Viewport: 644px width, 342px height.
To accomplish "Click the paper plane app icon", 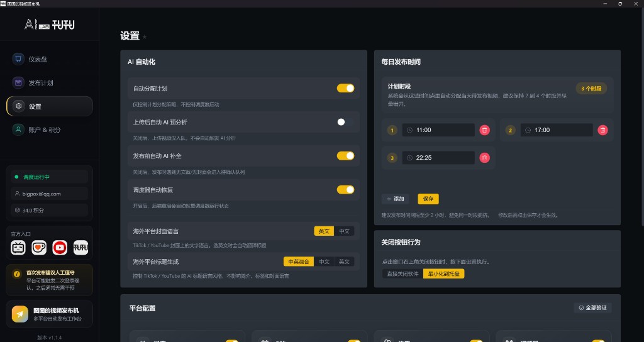I will pos(19,314).
